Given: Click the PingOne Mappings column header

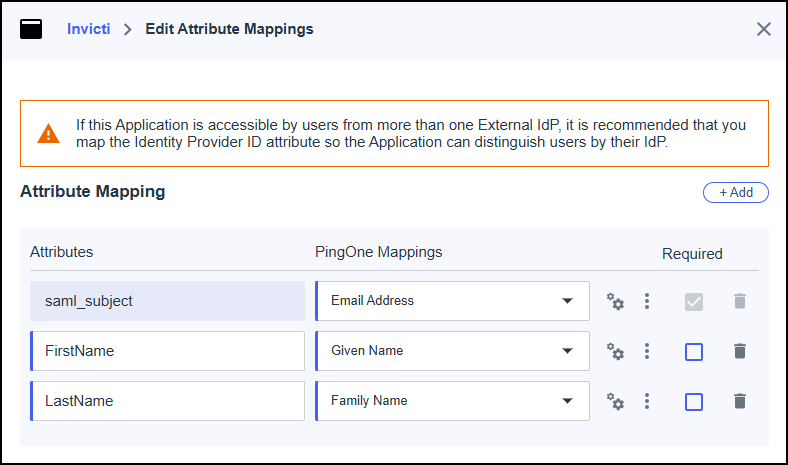Looking at the screenshot, I should (x=378, y=252).
